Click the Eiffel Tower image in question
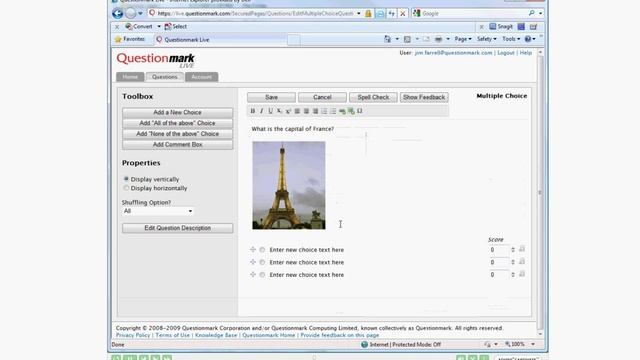The image size is (640, 360). point(289,185)
